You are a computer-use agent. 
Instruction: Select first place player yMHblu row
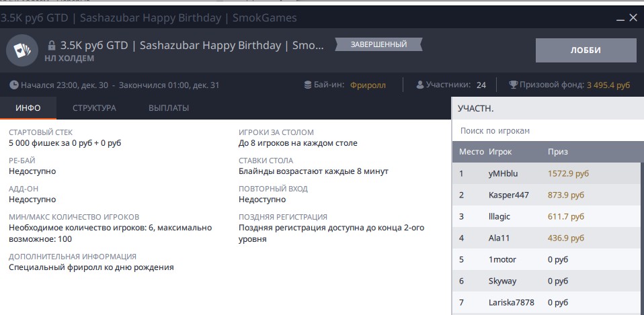(x=546, y=173)
